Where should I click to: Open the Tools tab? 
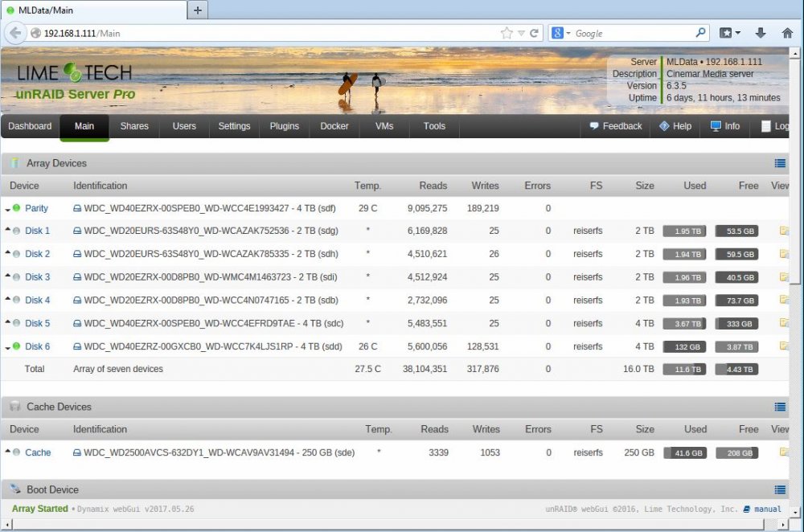pyautogui.click(x=434, y=126)
